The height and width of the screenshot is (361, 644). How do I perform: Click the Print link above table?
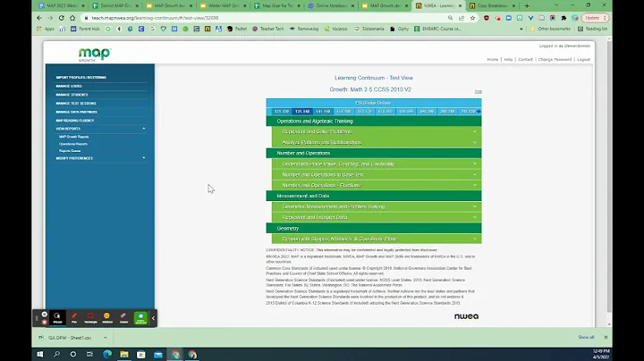coord(478,91)
